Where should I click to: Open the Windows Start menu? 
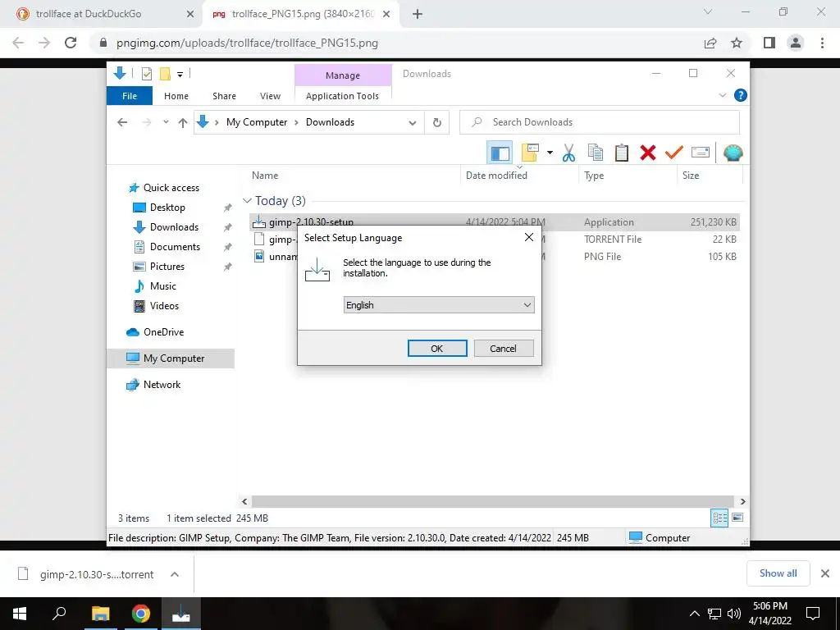click(20, 614)
